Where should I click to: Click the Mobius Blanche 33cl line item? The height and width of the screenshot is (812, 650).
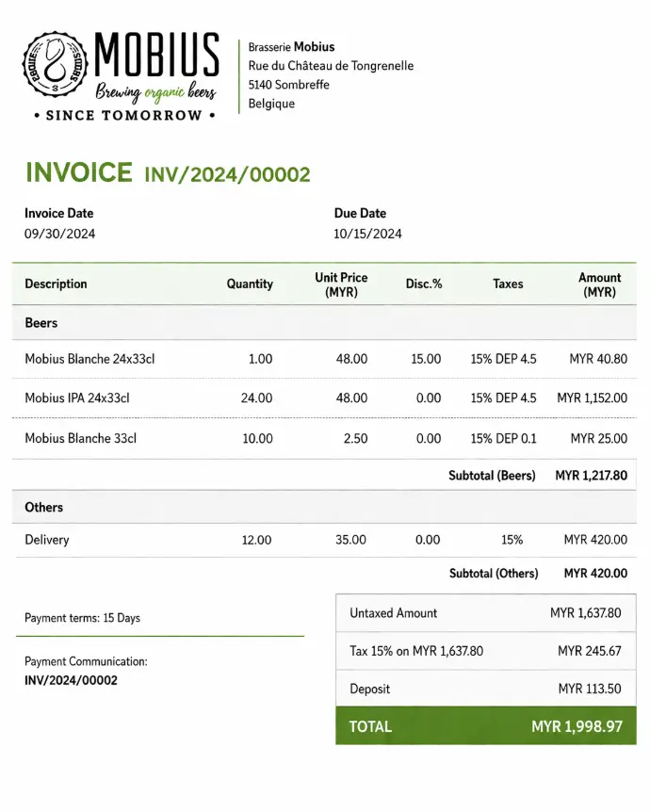80,439
